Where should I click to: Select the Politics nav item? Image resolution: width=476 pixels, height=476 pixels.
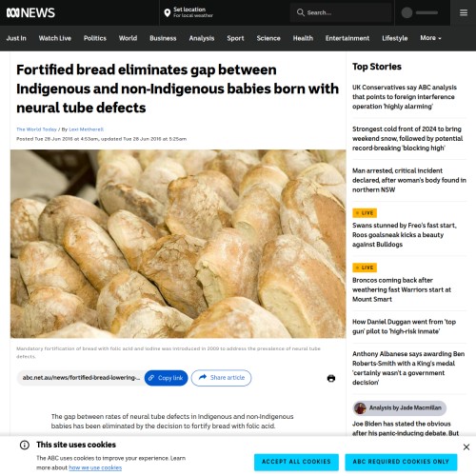[x=95, y=38]
